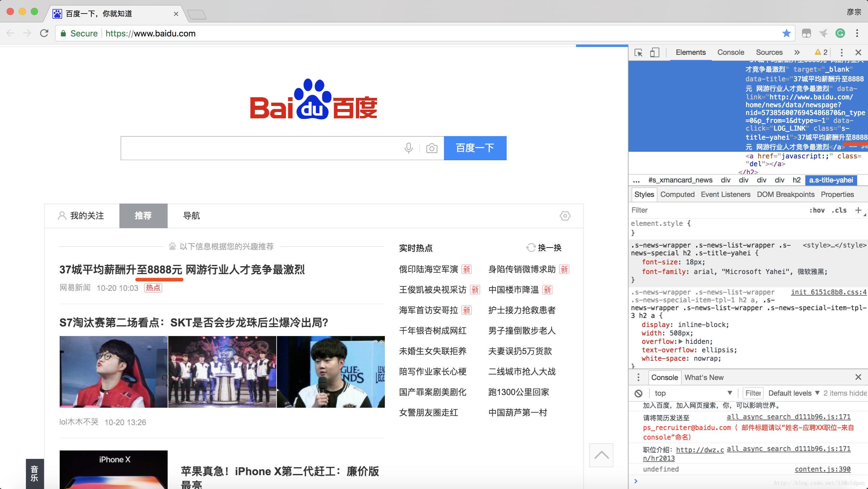The height and width of the screenshot is (489, 868).
Task: Click the green Grammarly extension icon
Action: click(840, 33)
